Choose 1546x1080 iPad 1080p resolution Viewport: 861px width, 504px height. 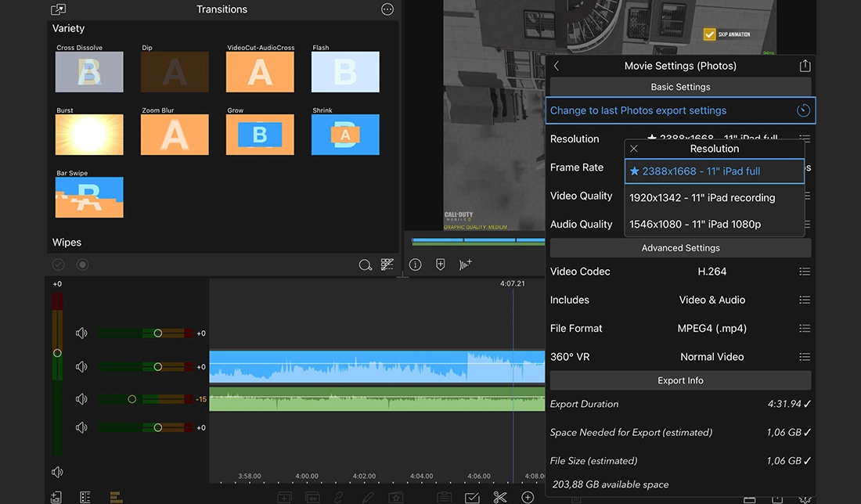coord(695,225)
